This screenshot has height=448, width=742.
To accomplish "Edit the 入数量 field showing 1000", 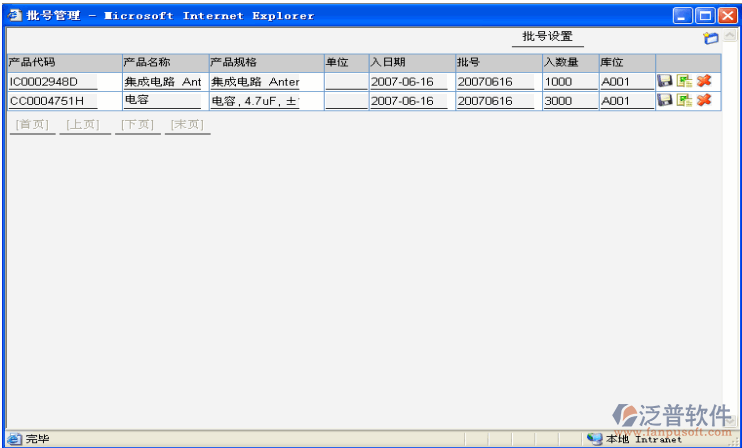I will [569, 82].
